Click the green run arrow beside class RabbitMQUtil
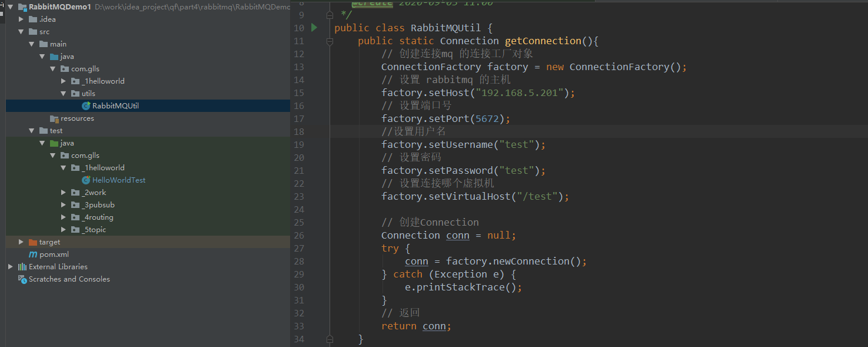 [x=314, y=27]
